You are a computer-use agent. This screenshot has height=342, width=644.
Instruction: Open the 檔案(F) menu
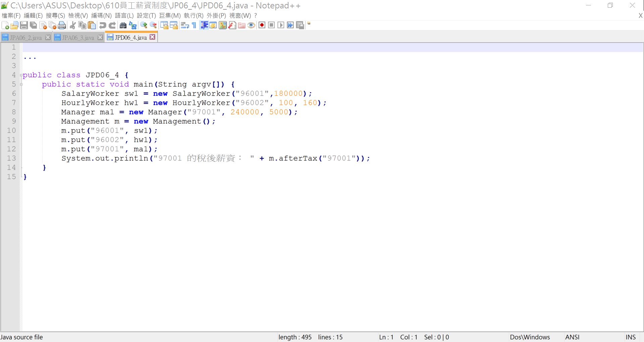click(x=11, y=15)
